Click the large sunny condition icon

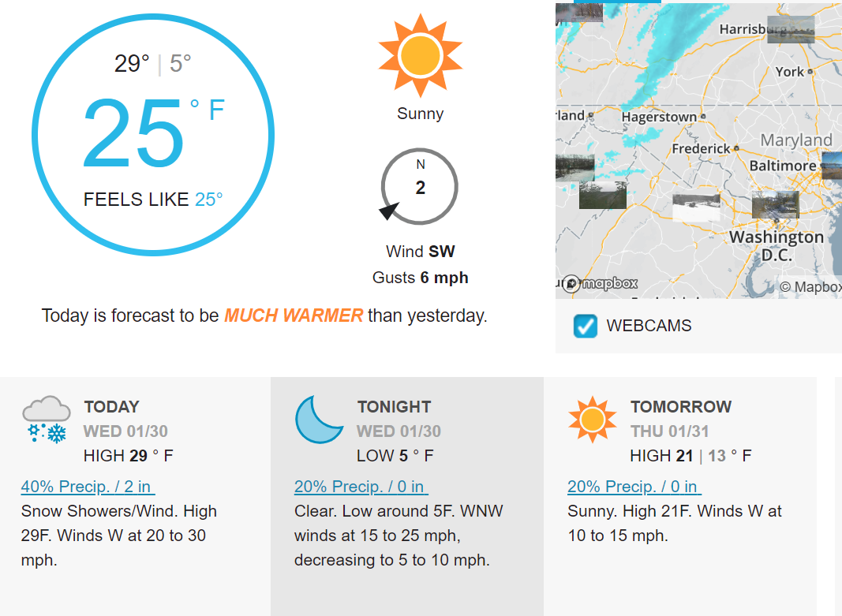(x=420, y=56)
